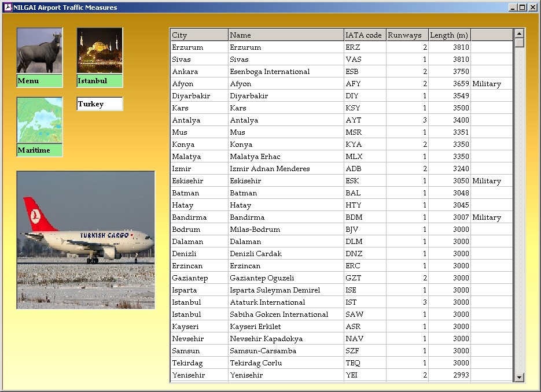Click the scrollbar down arrow

point(519,377)
